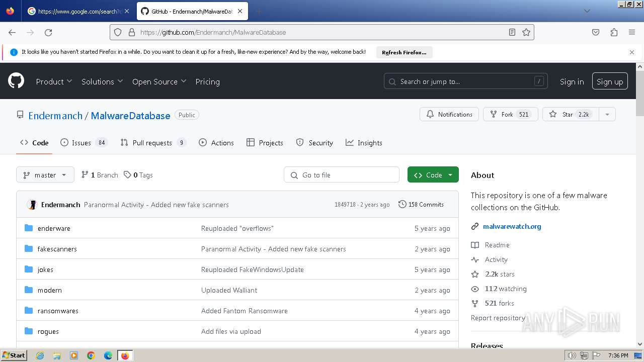Click the Sign up button

click(x=610, y=81)
